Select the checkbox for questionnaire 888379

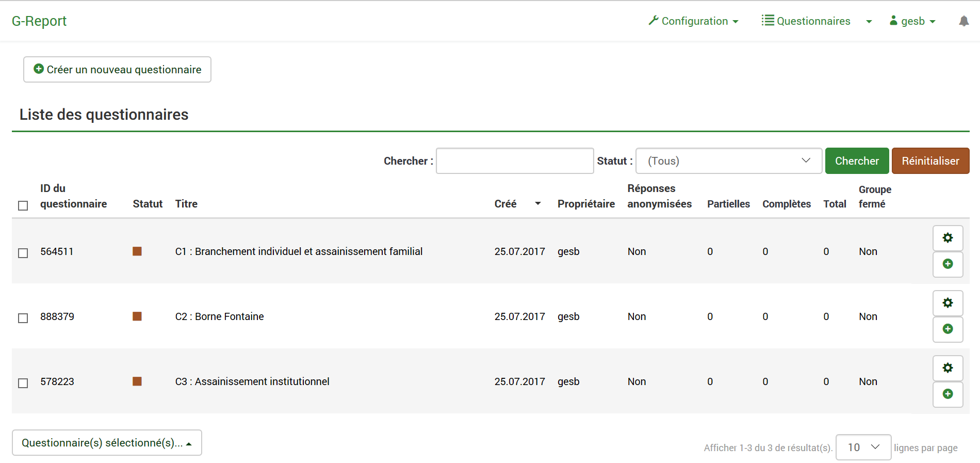click(23, 318)
